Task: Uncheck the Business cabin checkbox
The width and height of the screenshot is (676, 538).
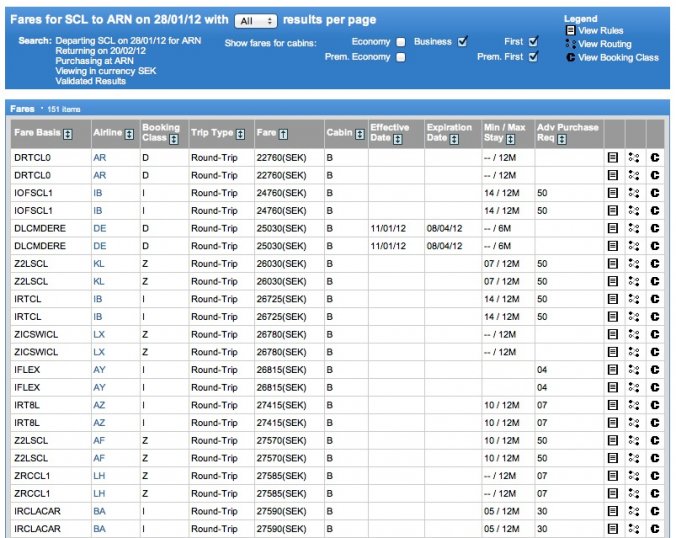Action: click(462, 42)
